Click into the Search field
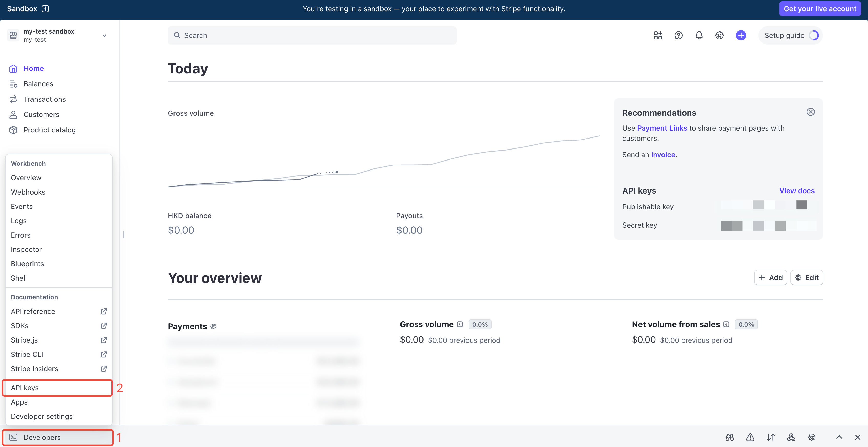This screenshot has width=868, height=447. [x=312, y=35]
